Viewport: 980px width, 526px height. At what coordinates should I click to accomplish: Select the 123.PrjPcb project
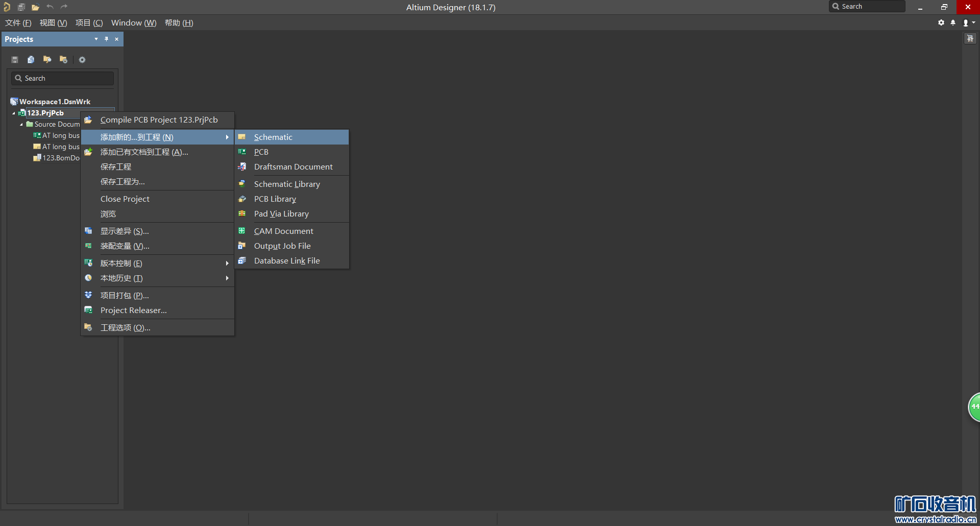pos(45,113)
